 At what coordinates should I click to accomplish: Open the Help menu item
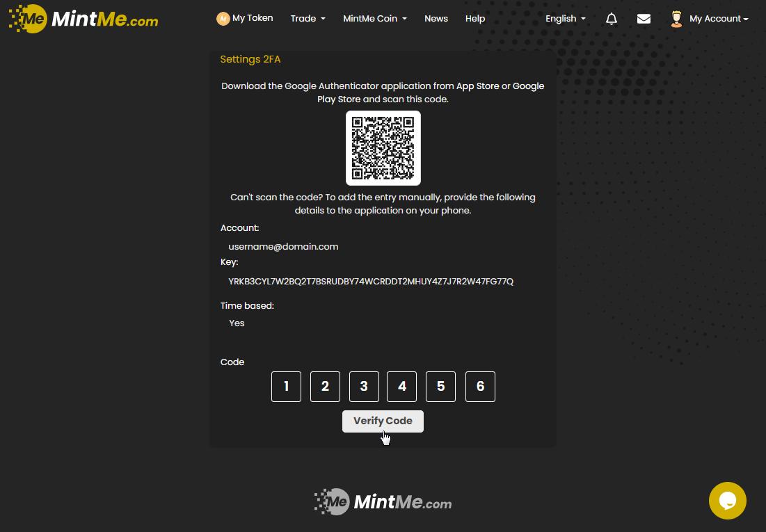pyautogui.click(x=475, y=19)
